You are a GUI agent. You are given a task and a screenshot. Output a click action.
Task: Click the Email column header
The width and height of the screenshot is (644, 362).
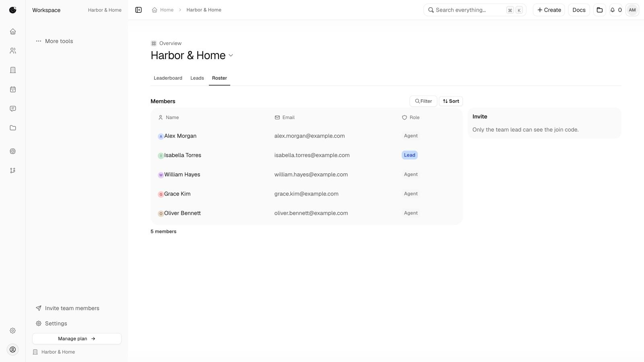[x=285, y=117]
